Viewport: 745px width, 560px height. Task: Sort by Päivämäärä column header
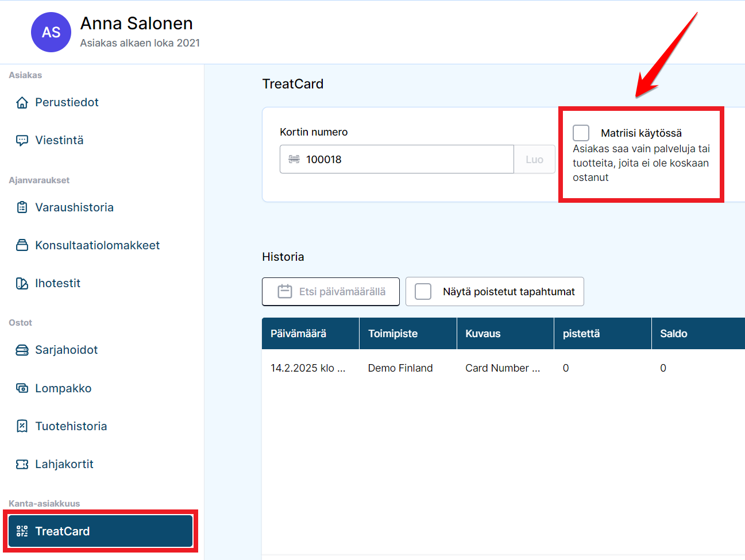click(310, 334)
